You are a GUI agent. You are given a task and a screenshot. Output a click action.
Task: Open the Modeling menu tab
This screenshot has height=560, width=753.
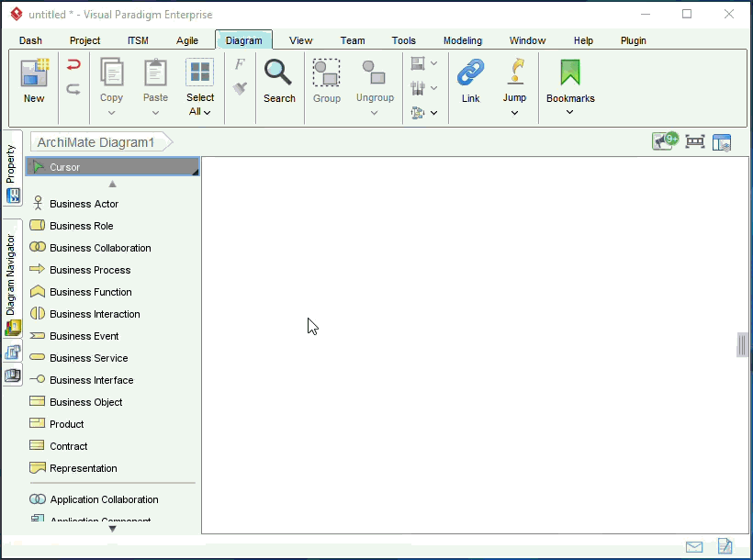463,40
